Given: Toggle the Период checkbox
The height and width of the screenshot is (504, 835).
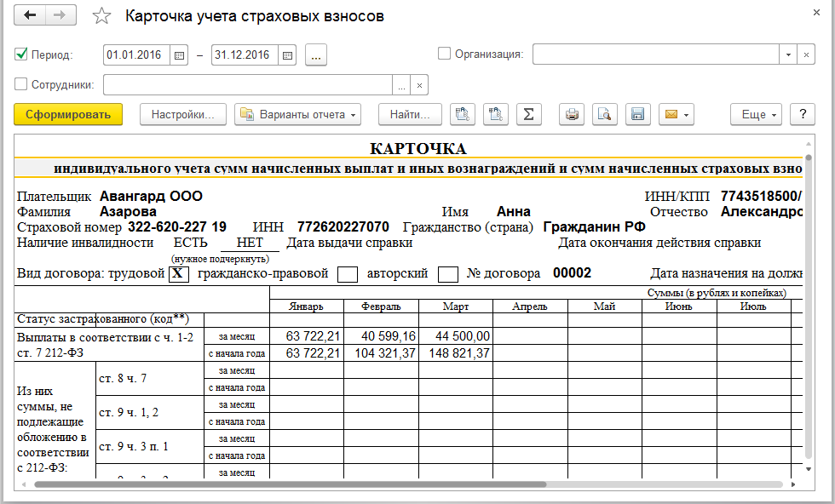Looking at the screenshot, I should click(x=20, y=54).
